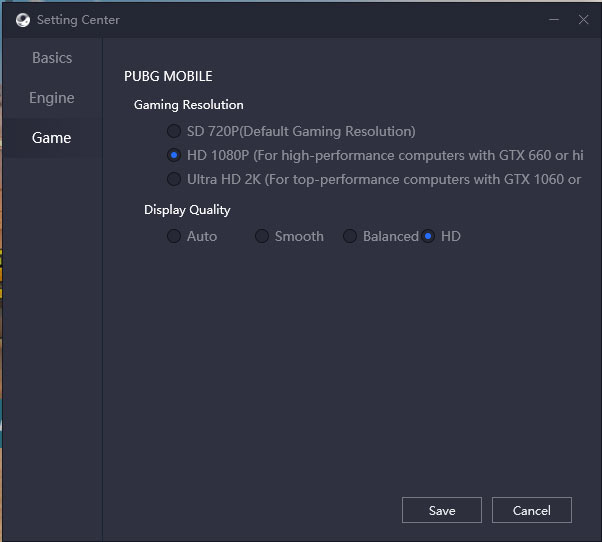Image resolution: width=602 pixels, height=542 pixels.
Task: Click the empty area of the title bar
Action: coord(330,20)
